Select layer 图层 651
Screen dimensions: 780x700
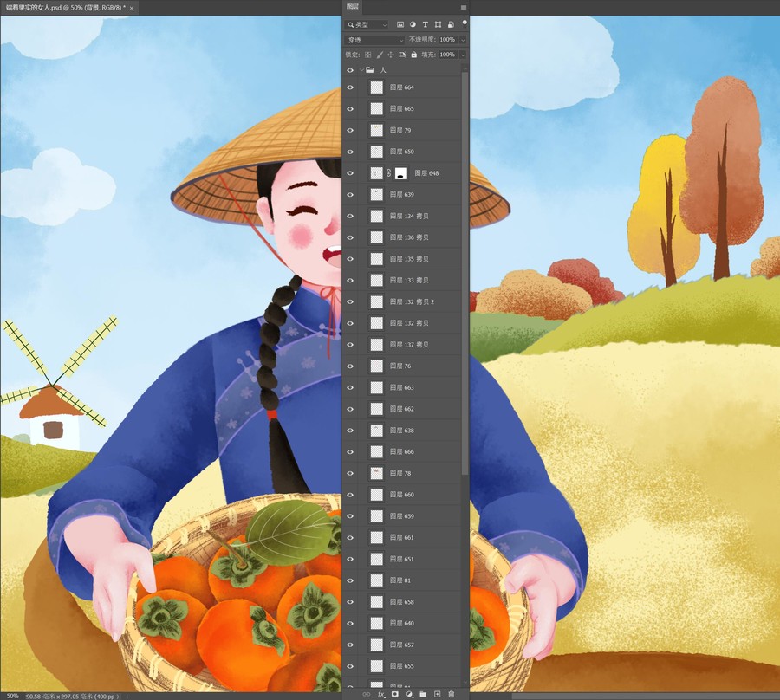402,559
